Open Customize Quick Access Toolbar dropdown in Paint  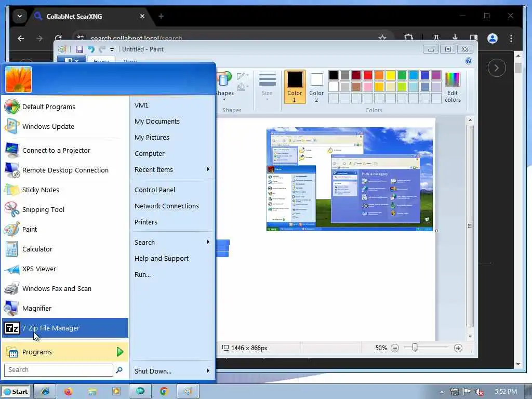[112, 49]
